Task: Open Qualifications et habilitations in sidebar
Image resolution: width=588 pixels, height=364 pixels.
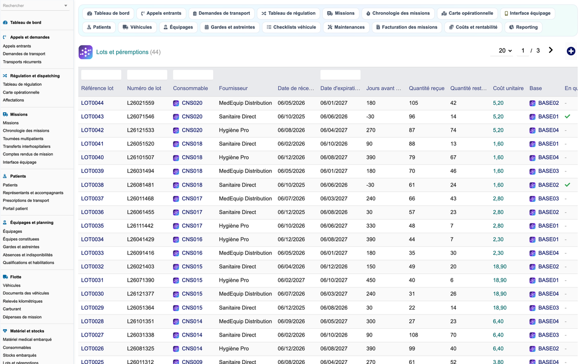Action: [x=28, y=263]
